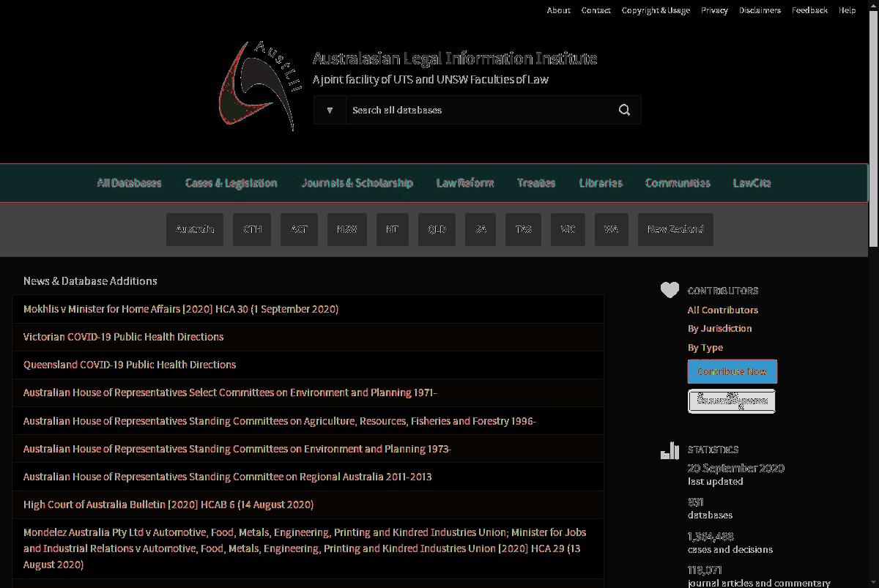Click the 20 September 2020 statistic
This screenshot has height=588, width=879.
click(x=735, y=468)
